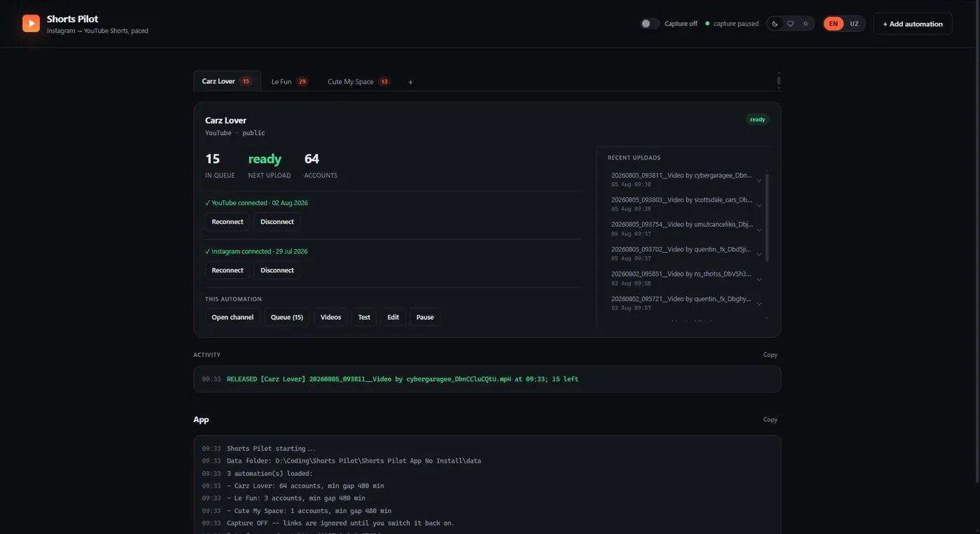Click the 15 in queue counter
Screen dimensions: 980x534
[x=220, y=165]
